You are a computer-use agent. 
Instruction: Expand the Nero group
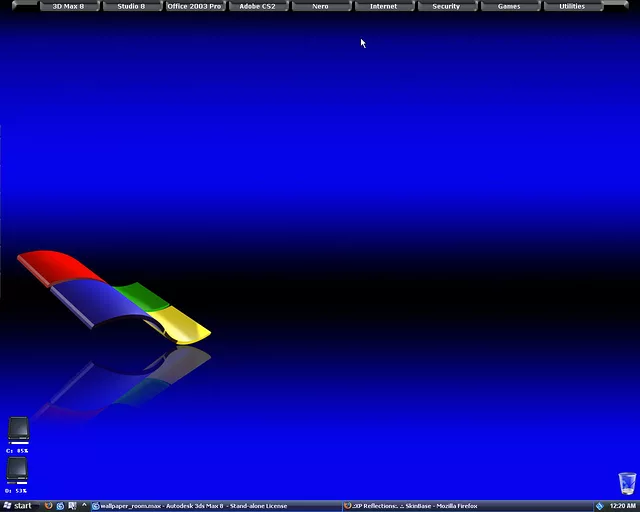pyautogui.click(x=320, y=6)
